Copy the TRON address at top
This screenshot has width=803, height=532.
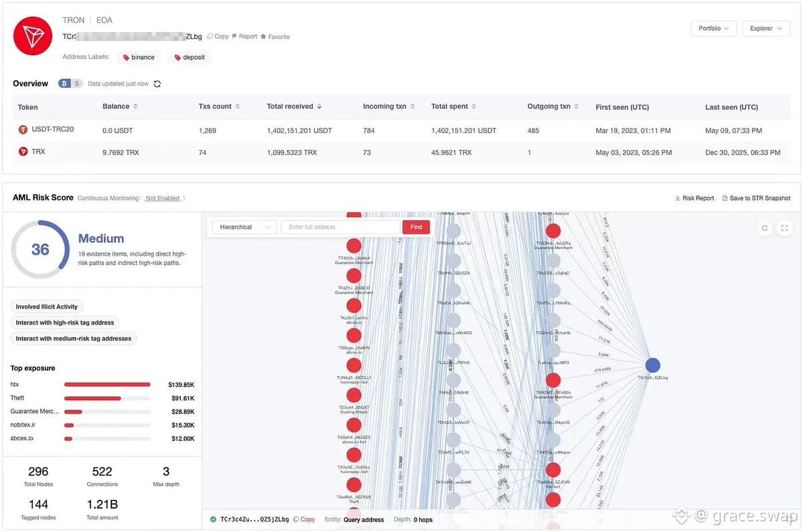218,36
